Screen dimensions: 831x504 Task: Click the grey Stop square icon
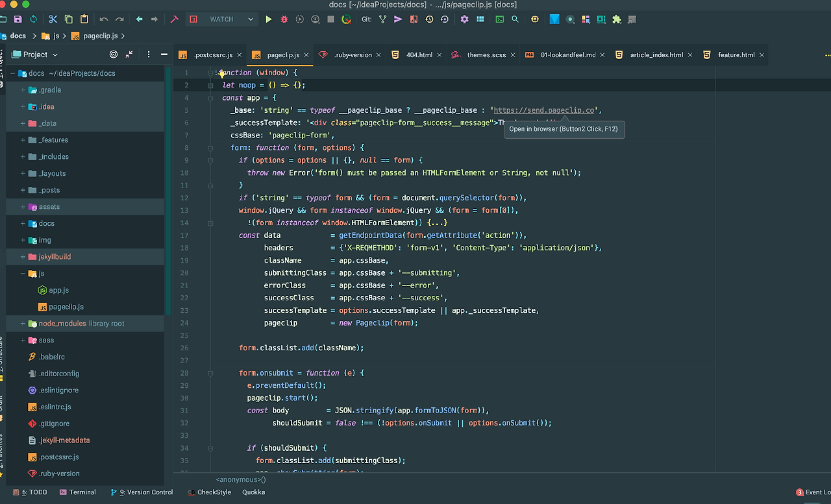(x=331, y=19)
